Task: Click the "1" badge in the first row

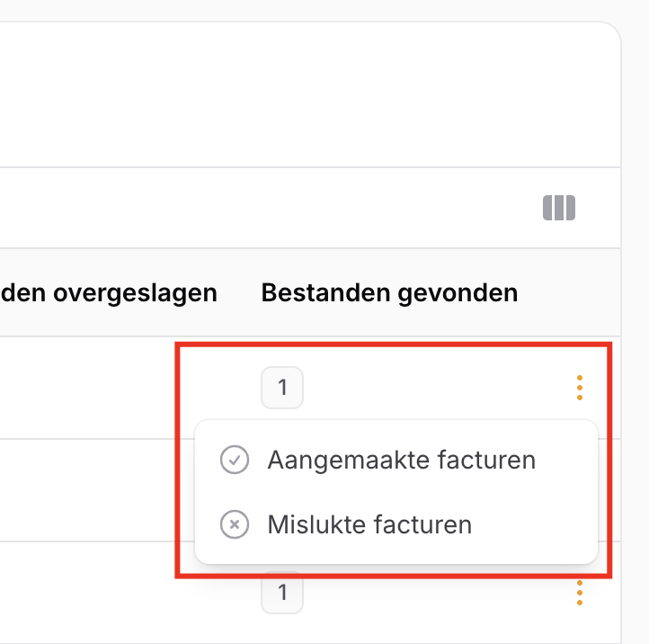Action: pos(282,388)
